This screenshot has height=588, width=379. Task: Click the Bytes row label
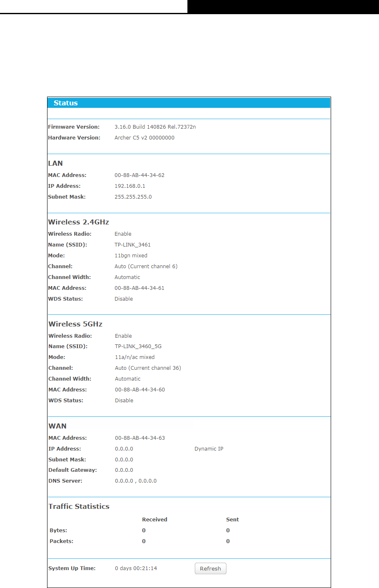point(58,531)
